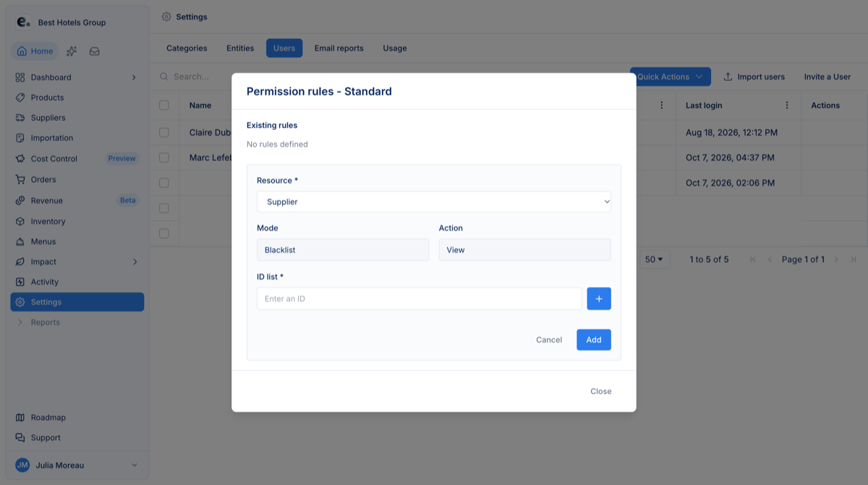The image size is (868, 485).
Task: Open the inbox tray icon
Action: (95, 51)
